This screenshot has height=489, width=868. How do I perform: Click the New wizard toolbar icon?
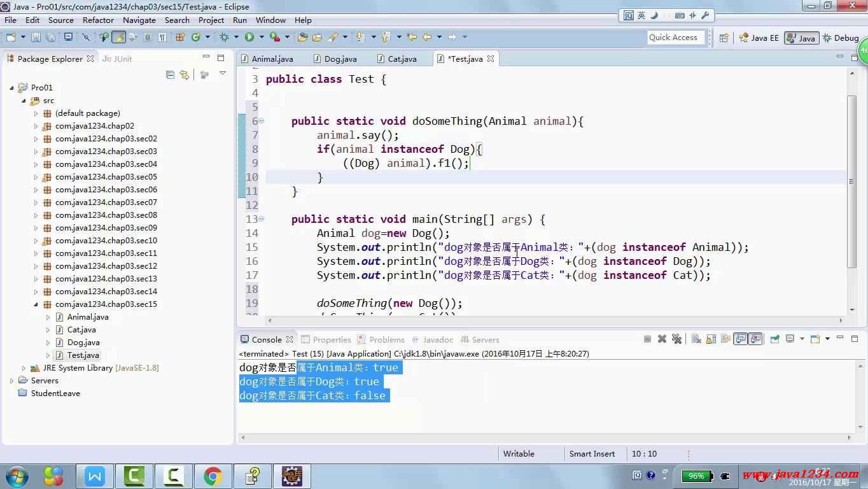click(11, 37)
